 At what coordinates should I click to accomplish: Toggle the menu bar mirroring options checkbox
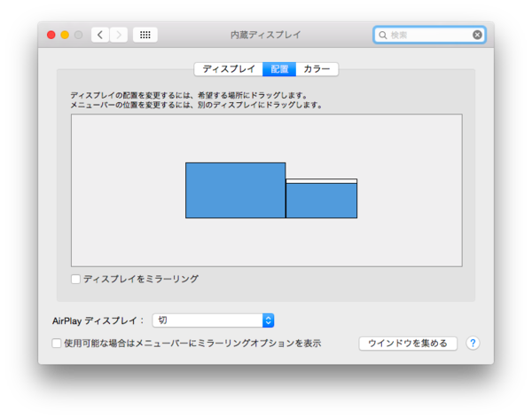[x=57, y=343]
